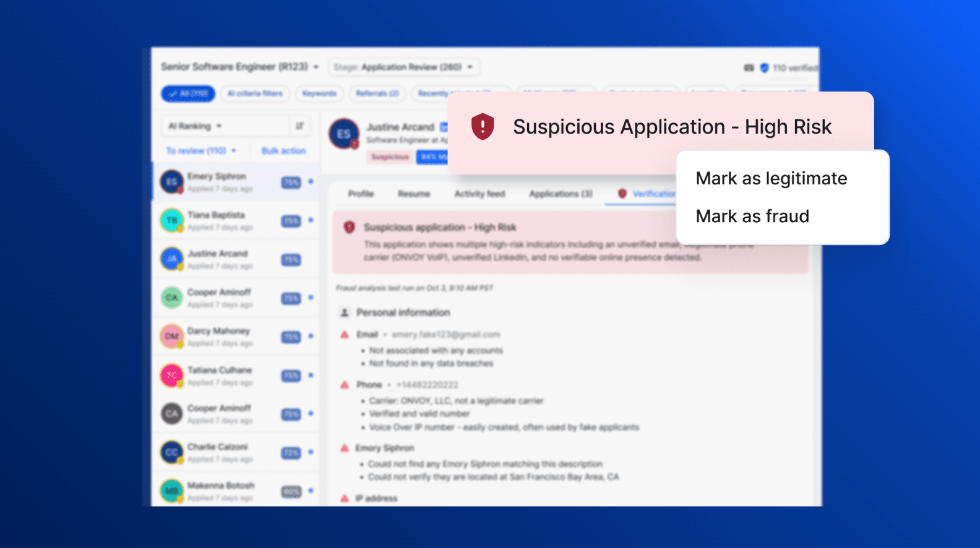Open Senior Software Engineer (R123) job dropdown
The image size is (980, 548).
[x=240, y=67]
